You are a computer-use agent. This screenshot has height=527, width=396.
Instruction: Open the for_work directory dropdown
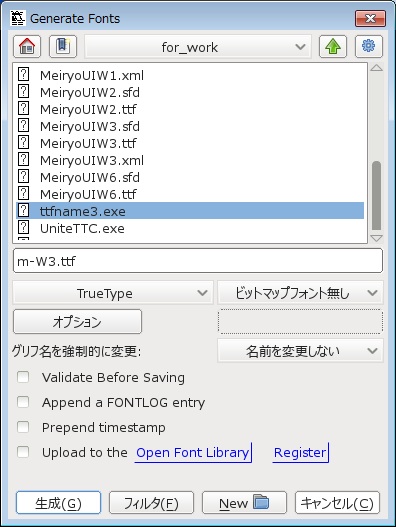click(x=198, y=47)
